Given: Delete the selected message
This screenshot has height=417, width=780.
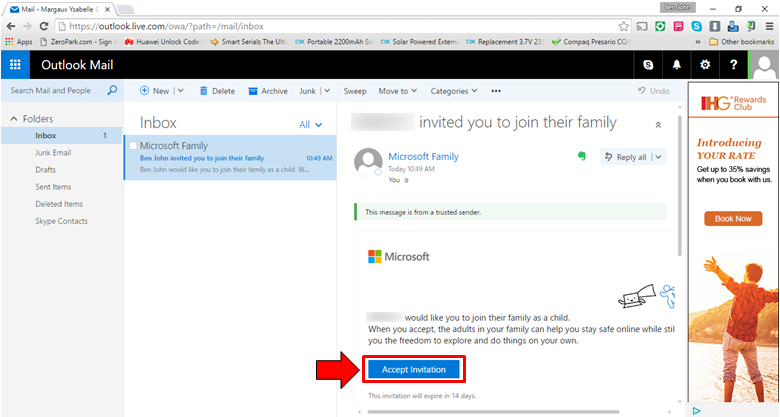Looking at the screenshot, I should tap(217, 91).
